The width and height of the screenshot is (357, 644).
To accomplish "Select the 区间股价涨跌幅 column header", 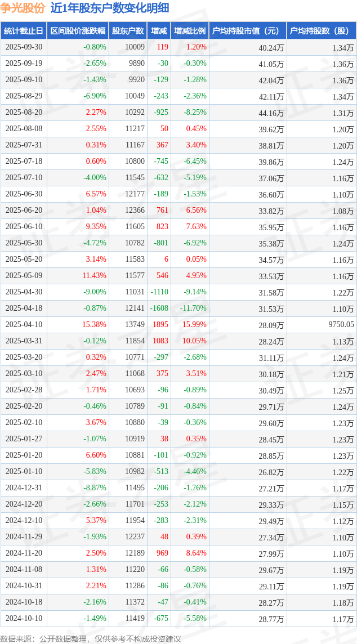I will [x=78, y=31].
